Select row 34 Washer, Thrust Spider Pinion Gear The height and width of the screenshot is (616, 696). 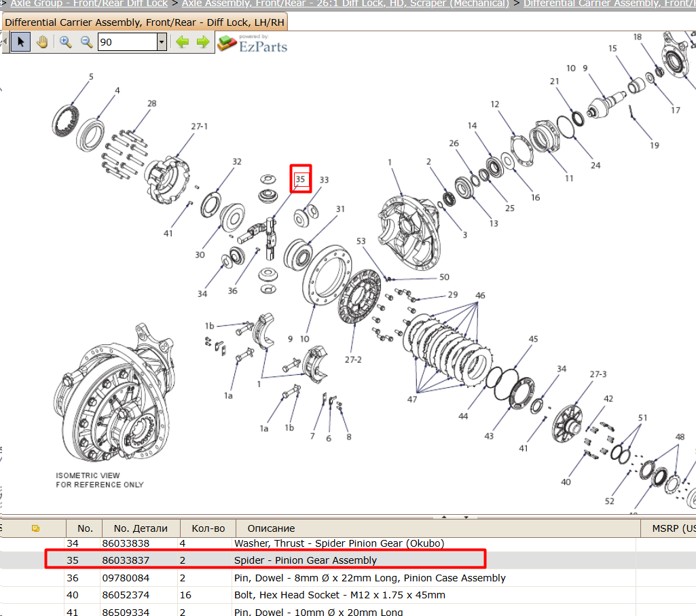click(348, 543)
